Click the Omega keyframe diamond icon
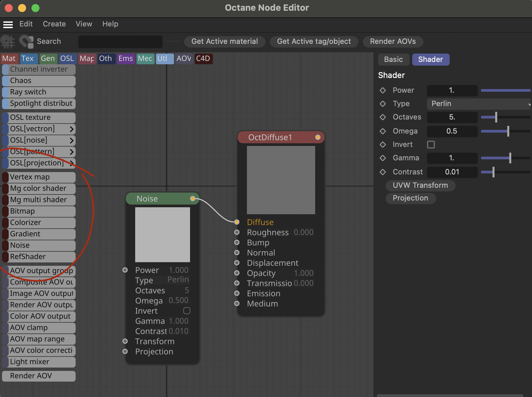The height and width of the screenshot is (397, 532). 383,131
